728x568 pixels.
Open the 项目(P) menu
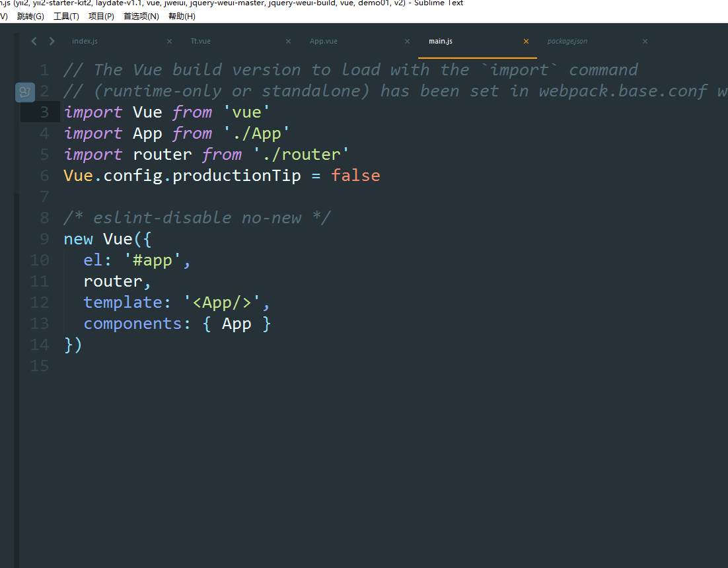[101, 17]
